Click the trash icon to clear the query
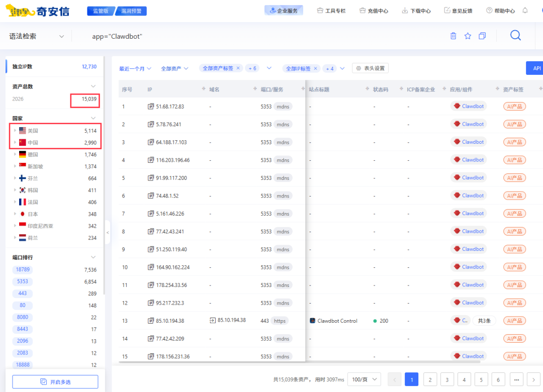 pos(453,35)
